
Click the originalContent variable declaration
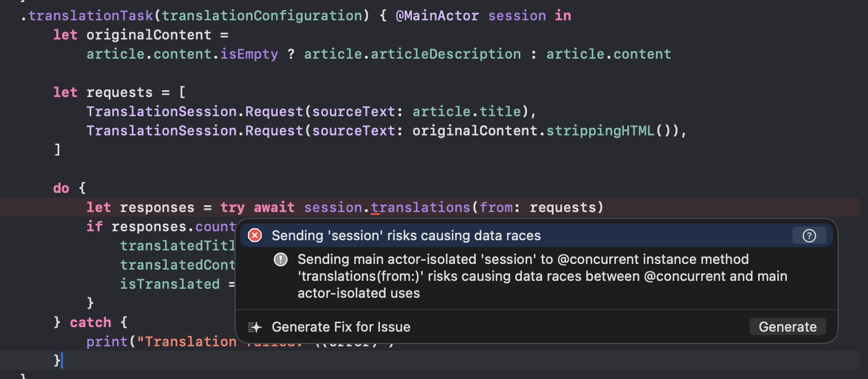[149, 35]
